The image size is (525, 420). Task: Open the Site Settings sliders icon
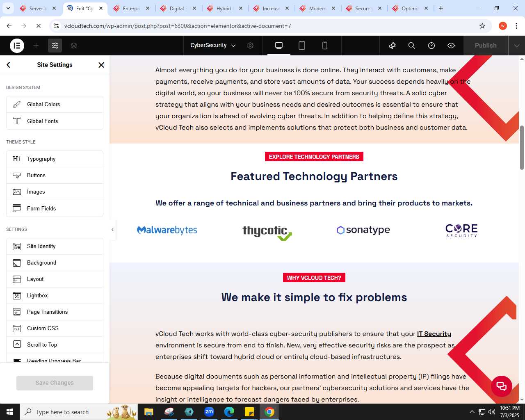[55, 46]
